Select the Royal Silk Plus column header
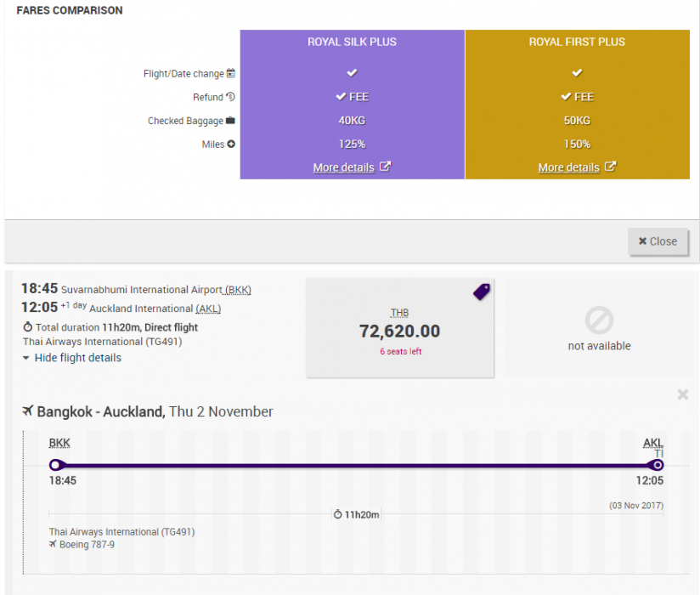The width and height of the screenshot is (700, 595). pos(352,41)
